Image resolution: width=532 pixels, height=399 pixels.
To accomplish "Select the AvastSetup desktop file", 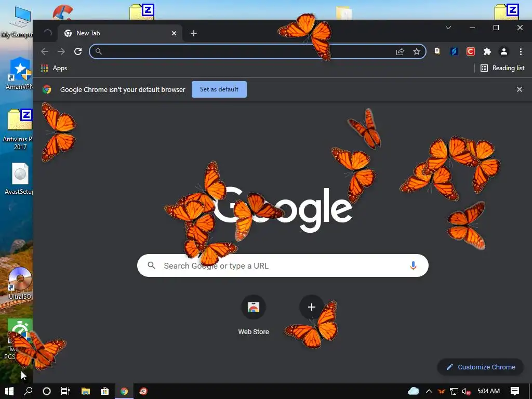I will click(19, 179).
